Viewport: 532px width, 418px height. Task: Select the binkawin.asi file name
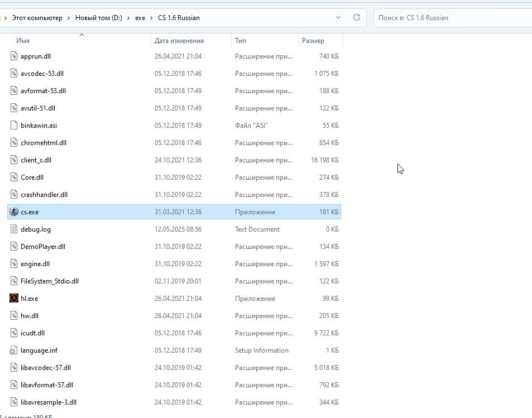pyautogui.click(x=39, y=126)
